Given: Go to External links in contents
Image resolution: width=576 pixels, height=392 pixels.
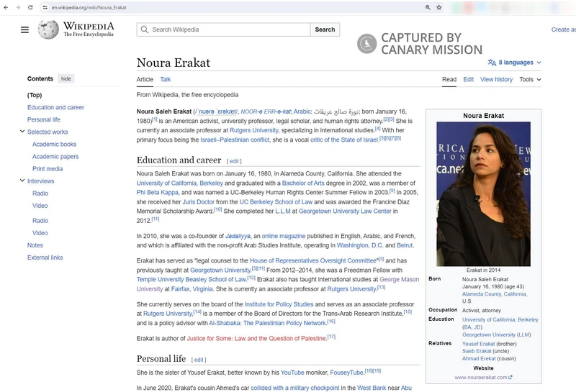Looking at the screenshot, I should tap(45, 257).
